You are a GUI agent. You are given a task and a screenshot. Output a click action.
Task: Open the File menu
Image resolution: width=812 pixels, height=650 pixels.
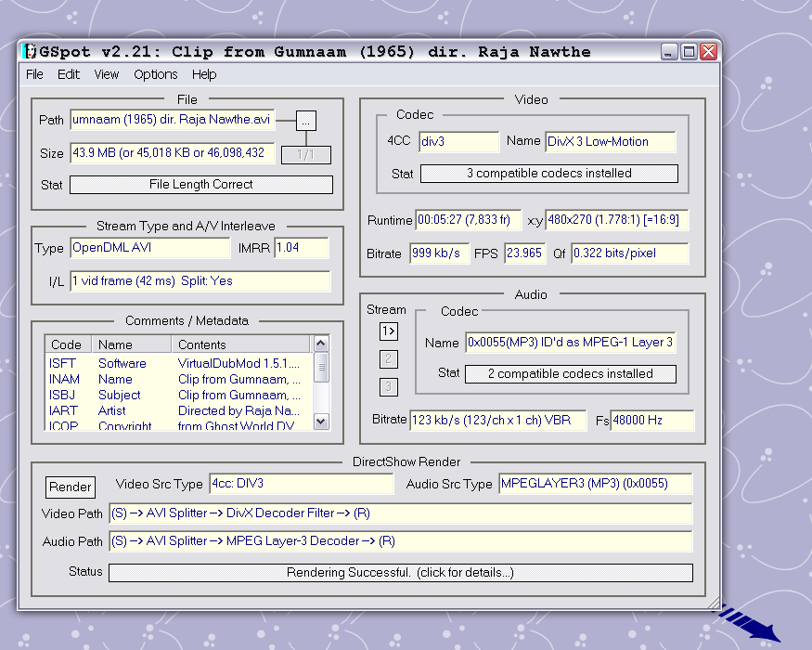[34, 74]
